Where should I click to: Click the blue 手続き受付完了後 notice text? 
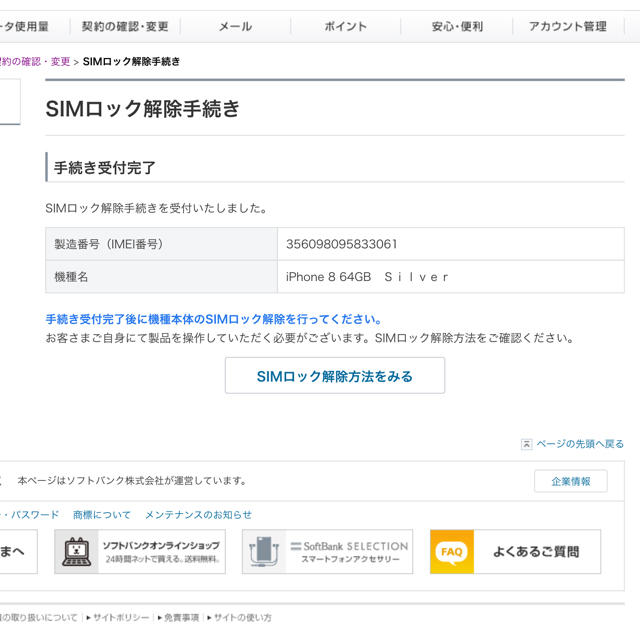pyautogui.click(x=214, y=319)
